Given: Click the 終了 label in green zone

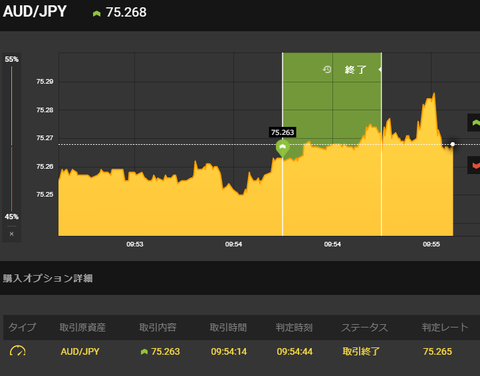Looking at the screenshot, I should point(355,70).
